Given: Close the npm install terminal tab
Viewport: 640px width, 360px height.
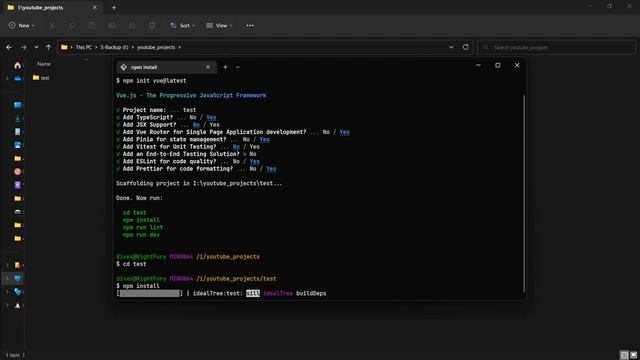Looking at the screenshot, I should click(x=208, y=67).
